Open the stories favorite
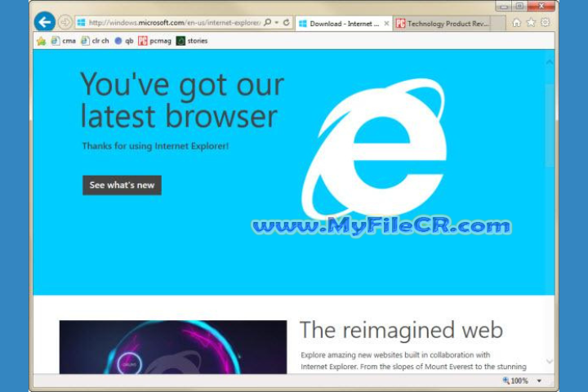588x392 pixels. (x=192, y=41)
